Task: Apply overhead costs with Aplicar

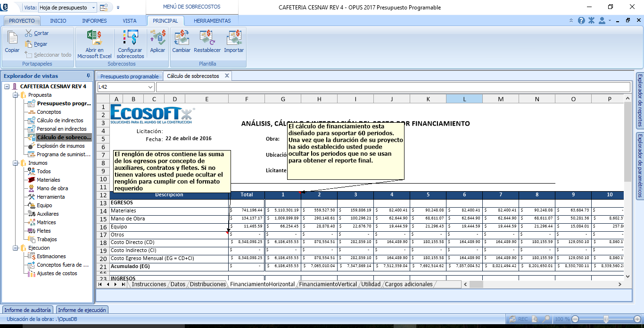Action: 157,42
